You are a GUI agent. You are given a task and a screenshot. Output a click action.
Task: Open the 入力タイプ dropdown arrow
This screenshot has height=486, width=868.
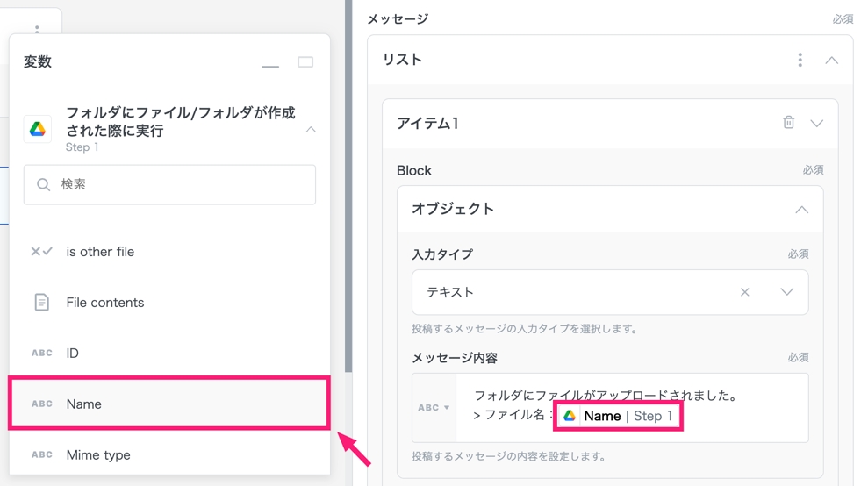pos(786,292)
